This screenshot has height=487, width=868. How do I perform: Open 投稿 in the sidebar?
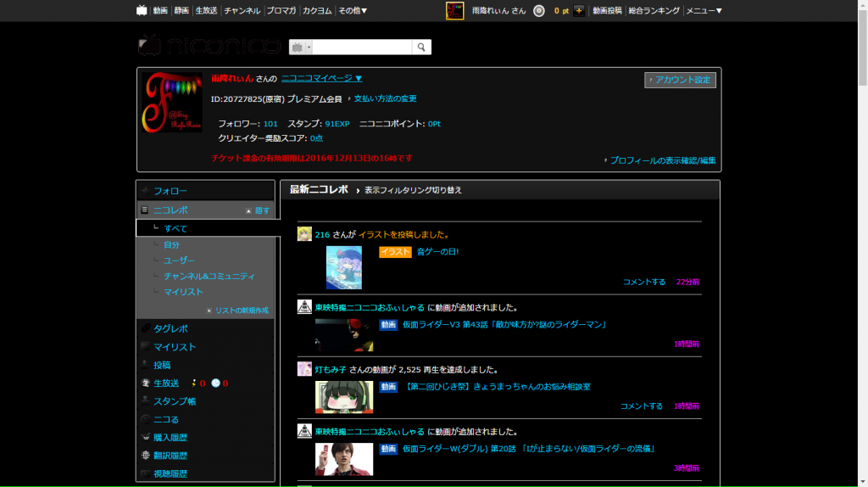pyautogui.click(x=162, y=365)
